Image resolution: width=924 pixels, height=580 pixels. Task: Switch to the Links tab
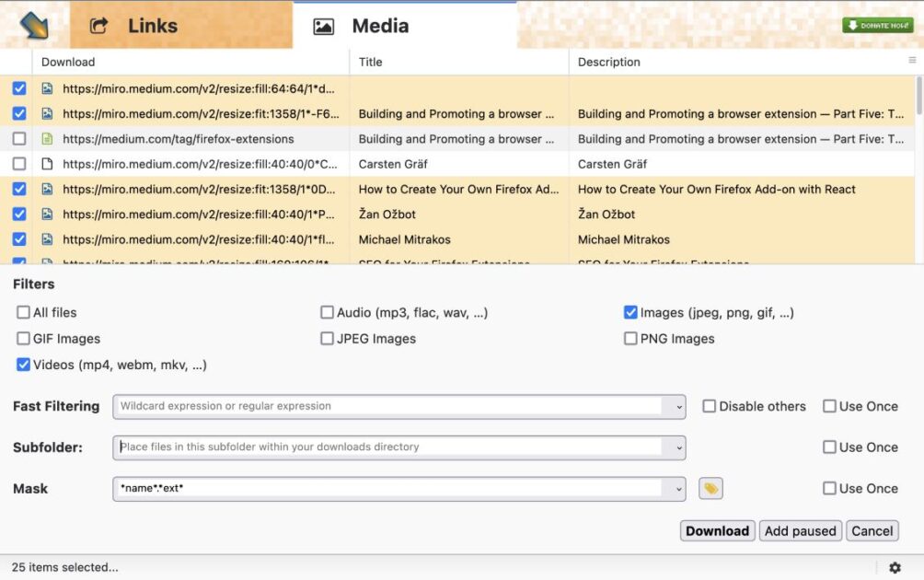click(x=152, y=26)
